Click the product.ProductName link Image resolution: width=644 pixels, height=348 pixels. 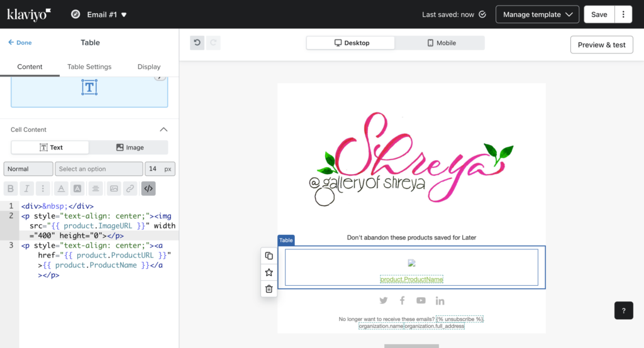click(411, 280)
